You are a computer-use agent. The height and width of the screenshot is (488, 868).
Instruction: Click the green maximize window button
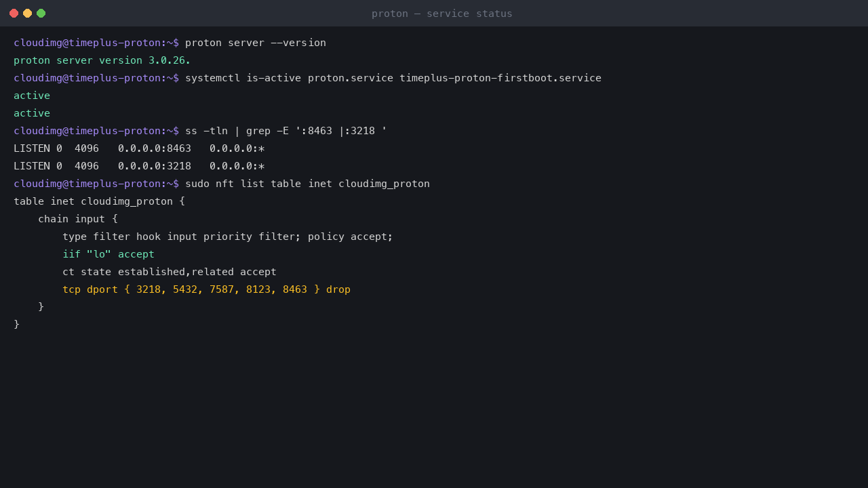click(x=41, y=14)
